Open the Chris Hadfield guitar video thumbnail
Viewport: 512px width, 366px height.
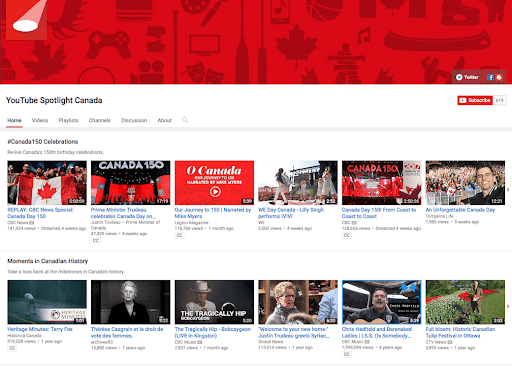[382, 302]
